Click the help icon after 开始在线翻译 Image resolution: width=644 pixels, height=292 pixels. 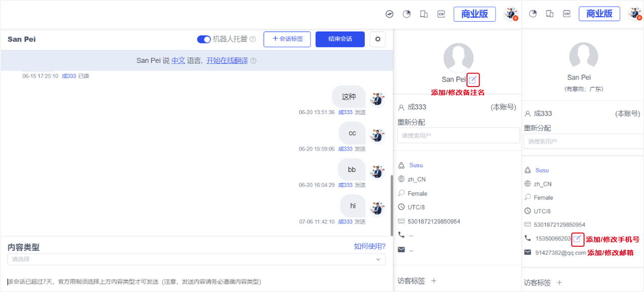point(254,61)
